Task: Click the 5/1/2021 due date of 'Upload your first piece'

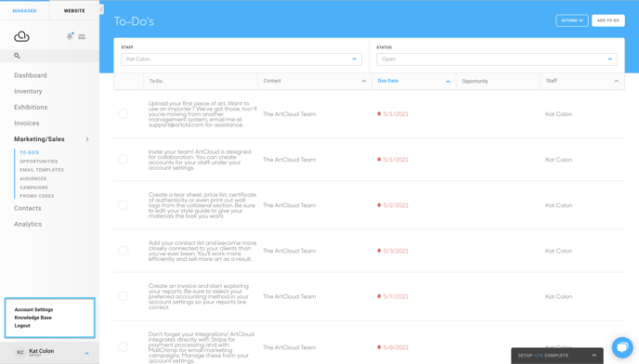Action: [x=396, y=113]
